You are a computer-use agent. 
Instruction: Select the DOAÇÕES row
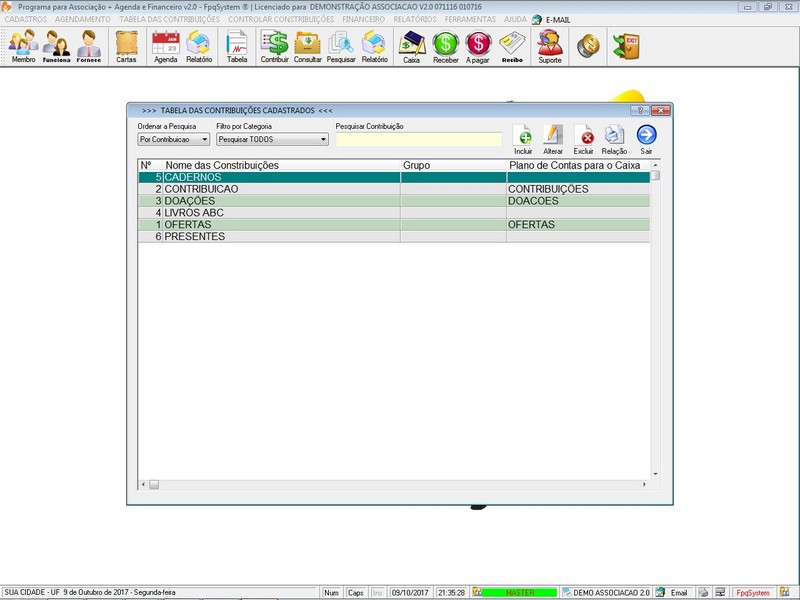coord(394,201)
